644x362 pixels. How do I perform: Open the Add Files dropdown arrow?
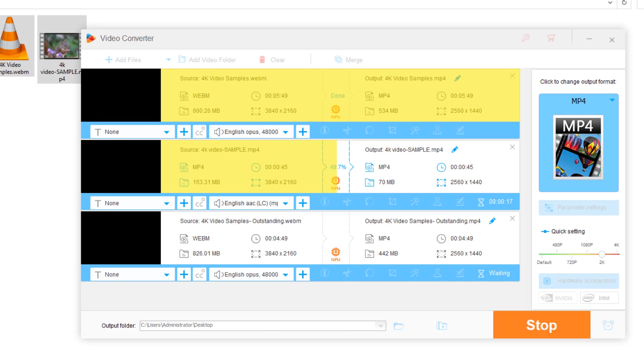tap(168, 60)
